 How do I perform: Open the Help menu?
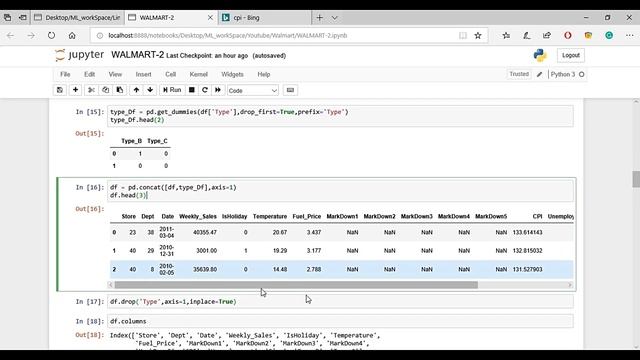[264, 74]
